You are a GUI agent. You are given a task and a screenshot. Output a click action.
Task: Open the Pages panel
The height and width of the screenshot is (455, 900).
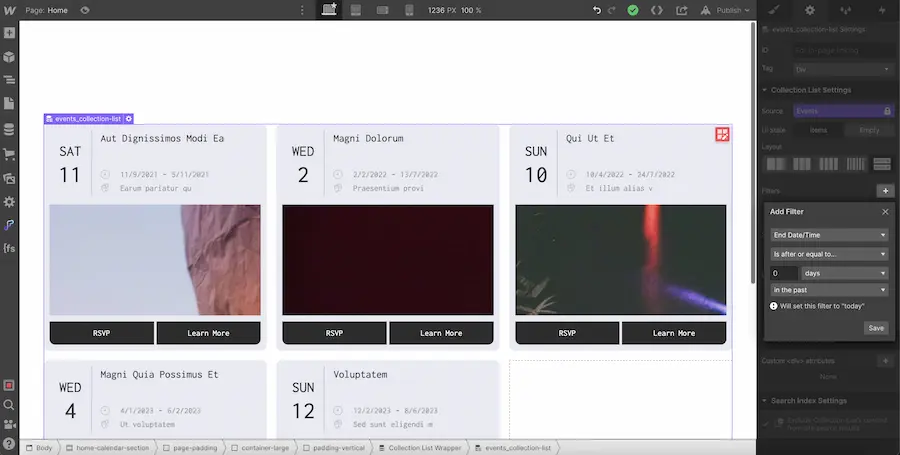tap(9, 103)
